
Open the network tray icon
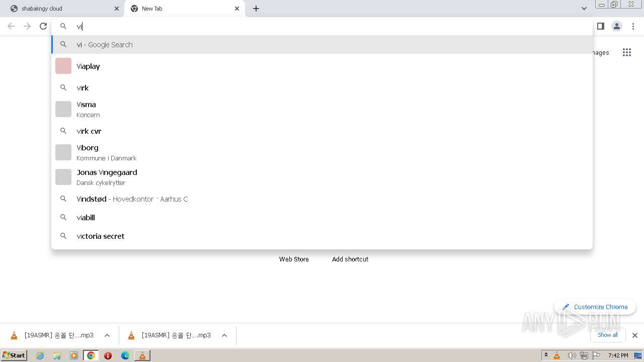584,355
